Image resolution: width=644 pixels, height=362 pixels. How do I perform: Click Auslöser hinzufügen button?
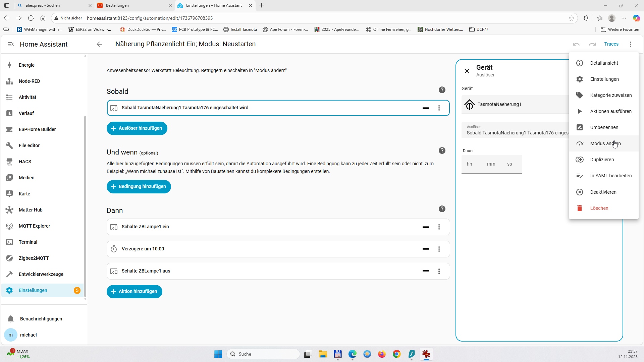pyautogui.click(x=137, y=128)
